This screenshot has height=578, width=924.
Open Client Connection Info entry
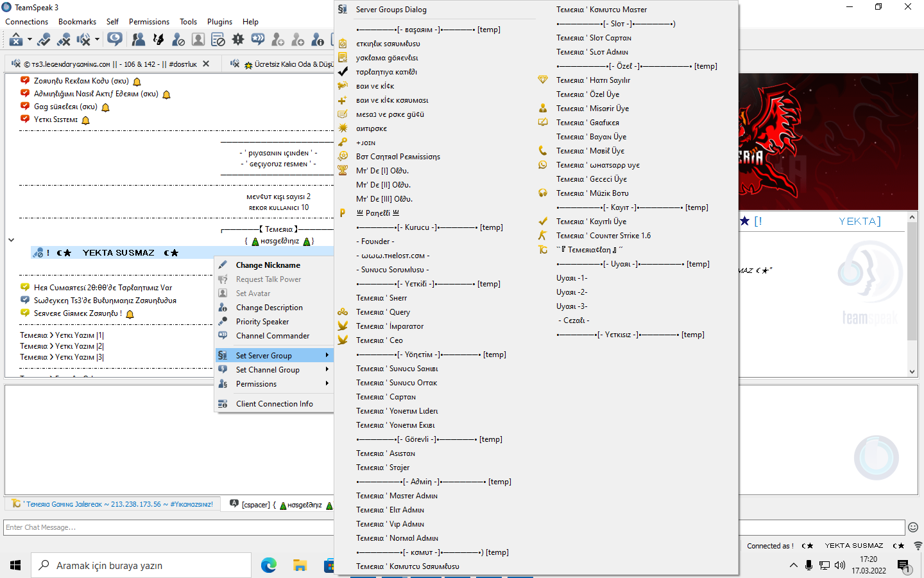click(275, 404)
